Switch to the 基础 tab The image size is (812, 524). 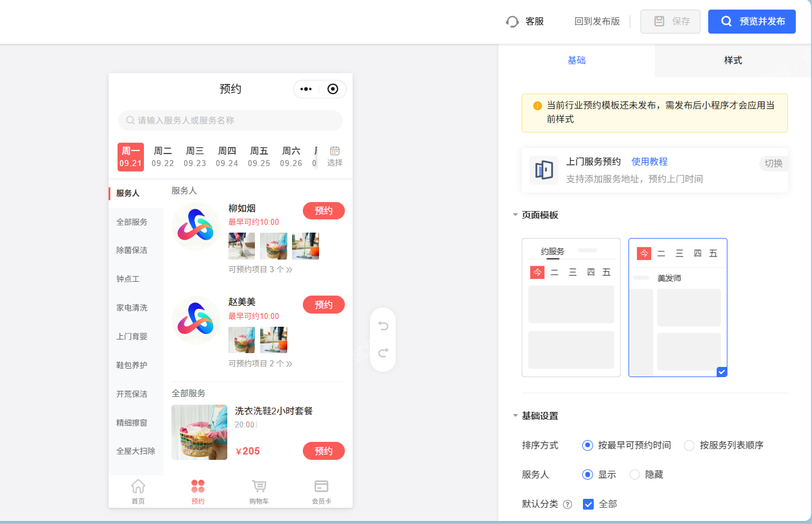tap(576, 61)
